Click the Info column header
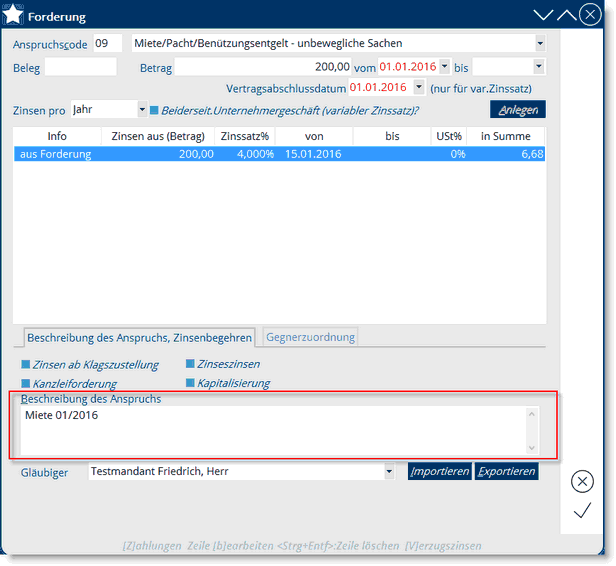The image size is (616, 566). tap(57, 136)
